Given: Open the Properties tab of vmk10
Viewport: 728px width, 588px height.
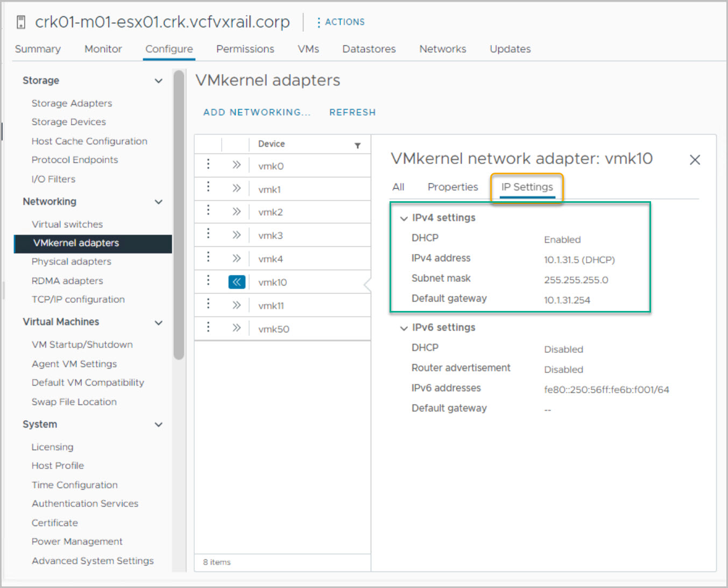Looking at the screenshot, I should click(x=453, y=187).
